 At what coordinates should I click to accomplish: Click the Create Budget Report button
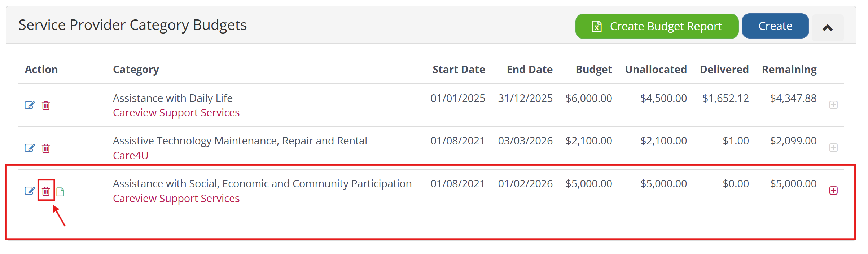tap(665, 26)
